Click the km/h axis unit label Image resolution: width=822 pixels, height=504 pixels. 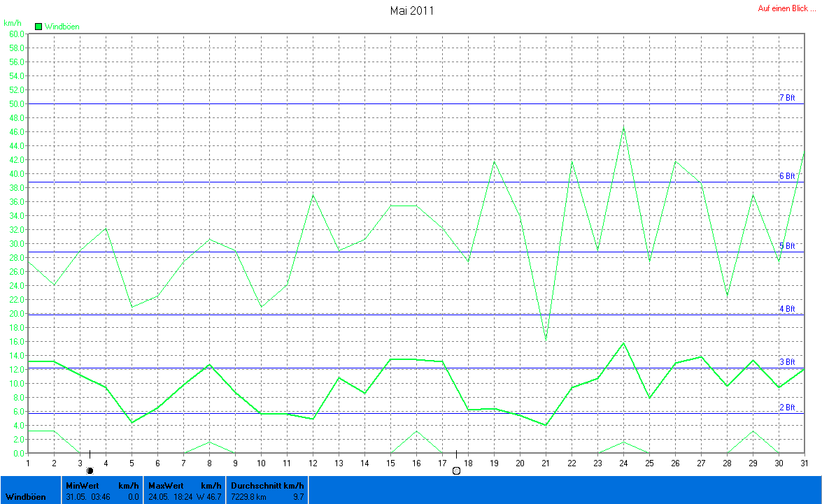pyautogui.click(x=13, y=23)
